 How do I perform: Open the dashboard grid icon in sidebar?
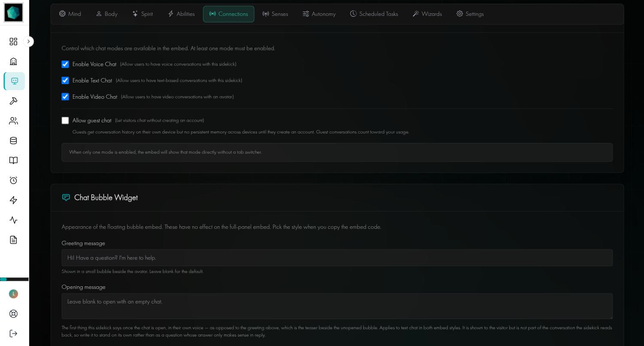(x=13, y=42)
